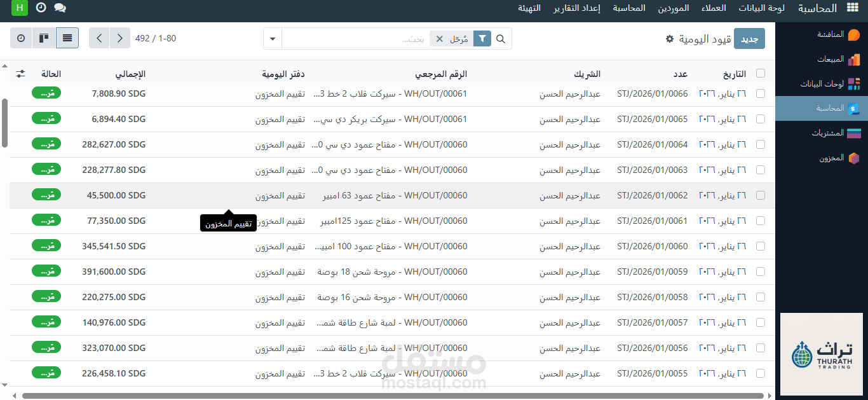
Task: Check the row checkbox for STJ/2026/01/0060
Action: coord(761,246)
